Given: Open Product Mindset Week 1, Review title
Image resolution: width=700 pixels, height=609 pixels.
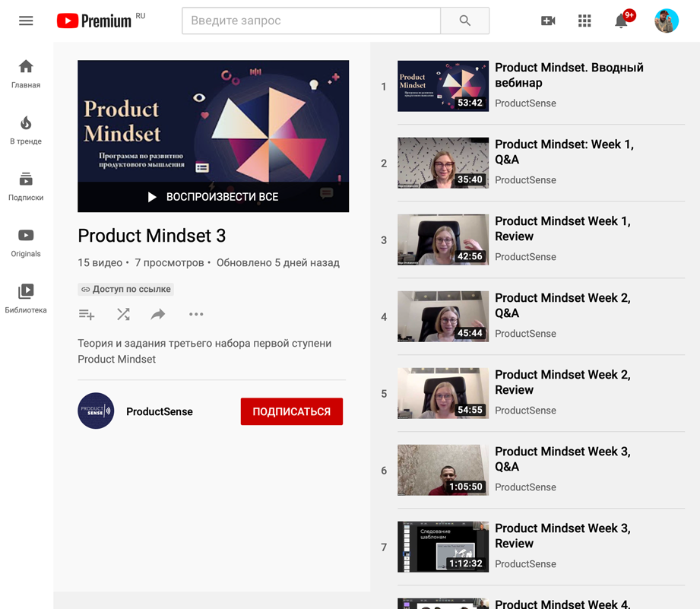Looking at the screenshot, I should 563,229.
